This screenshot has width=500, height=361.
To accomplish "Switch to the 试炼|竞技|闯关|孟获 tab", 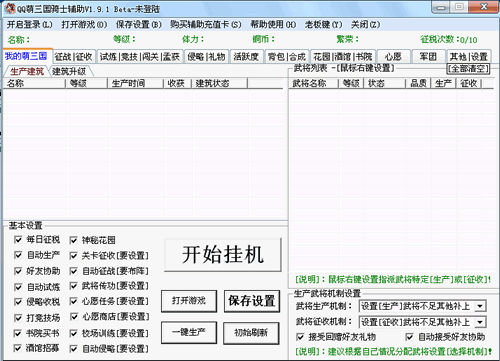I will [140, 57].
